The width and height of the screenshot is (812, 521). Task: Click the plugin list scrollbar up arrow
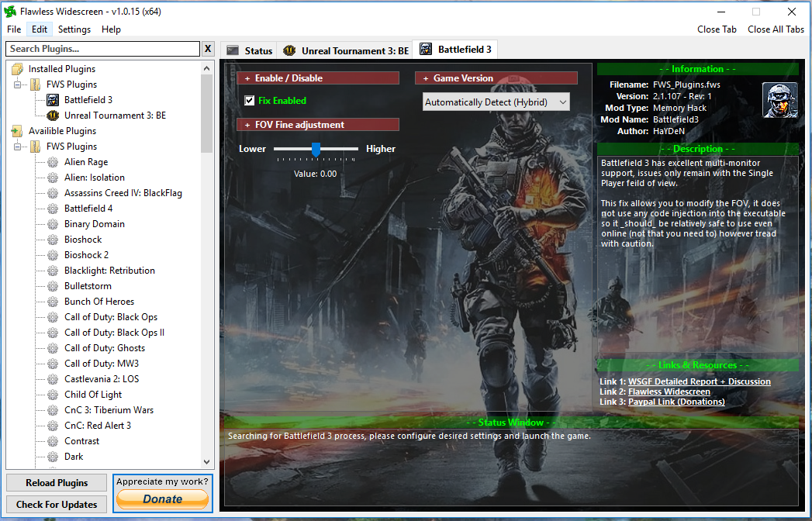pyautogui.click(x=206, y=68)
